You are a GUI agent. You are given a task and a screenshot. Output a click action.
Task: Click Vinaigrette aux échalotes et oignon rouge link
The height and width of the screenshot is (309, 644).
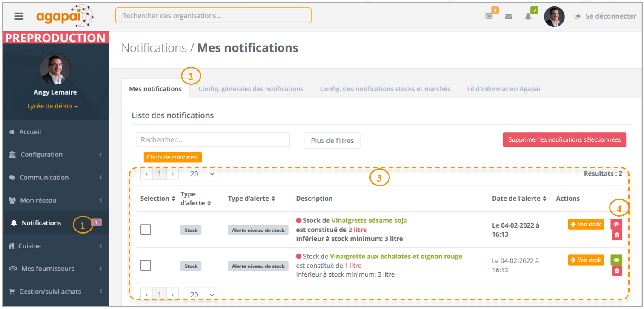click(396, 256)
